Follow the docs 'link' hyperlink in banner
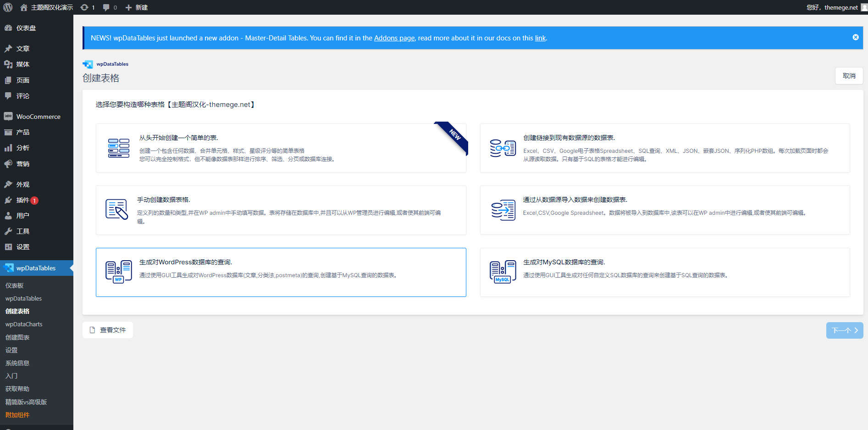The height and width of the screenshot is (430, 868). point(540,38)
